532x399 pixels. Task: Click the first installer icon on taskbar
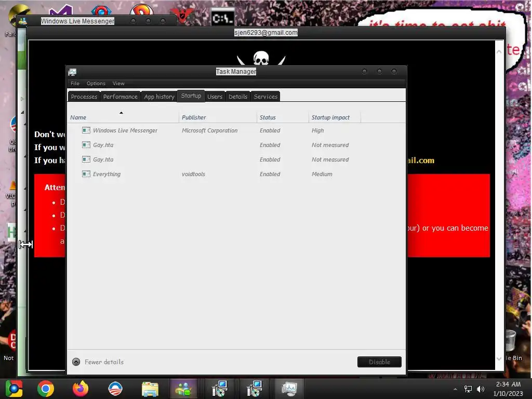(220, 389)
